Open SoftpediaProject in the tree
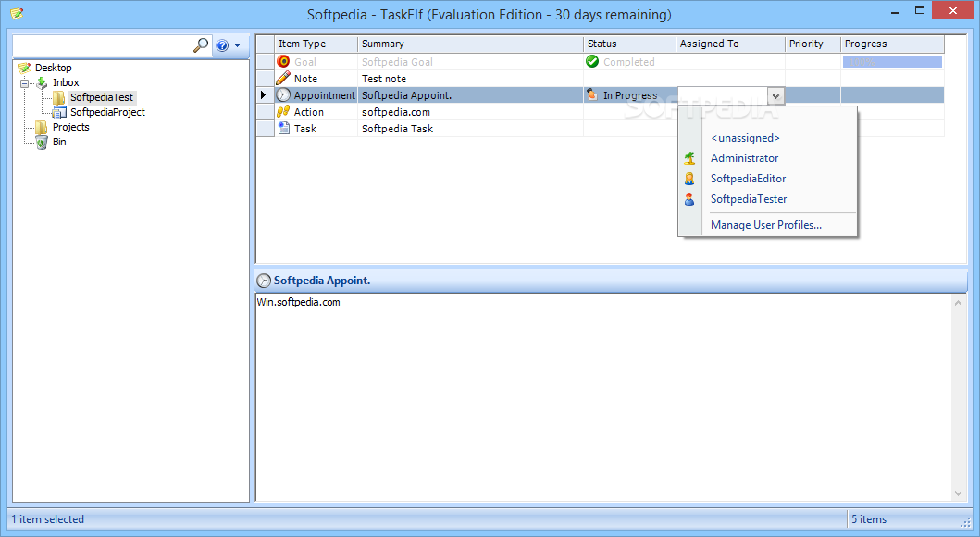The height and width of the screenshot is (537, 980). click(107, 112)
